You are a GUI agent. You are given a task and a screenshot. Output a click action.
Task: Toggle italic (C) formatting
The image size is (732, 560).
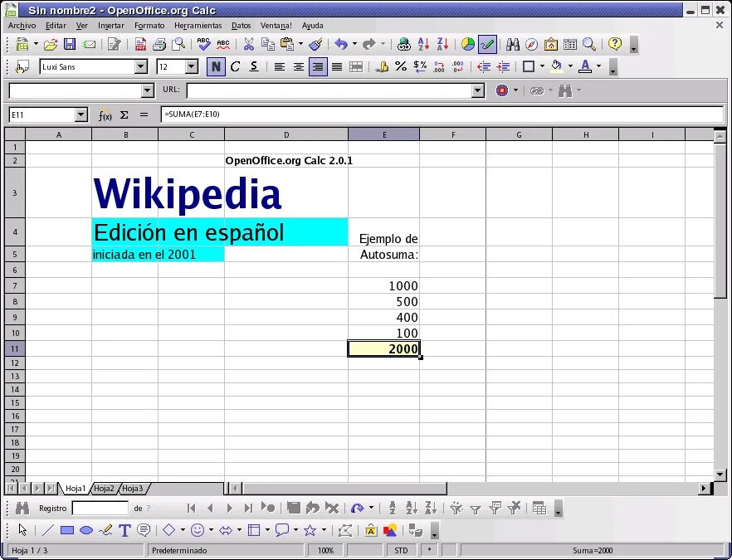click(x=235, y=66)
